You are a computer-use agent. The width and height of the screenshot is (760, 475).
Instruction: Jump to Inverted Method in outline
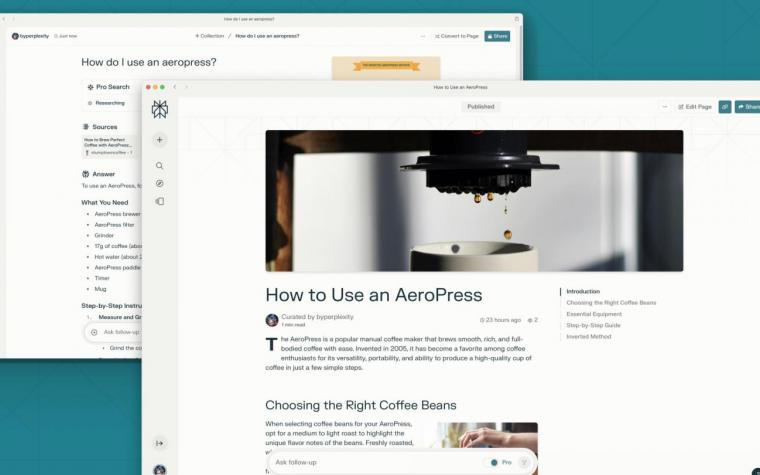click(x=588, y=336)
